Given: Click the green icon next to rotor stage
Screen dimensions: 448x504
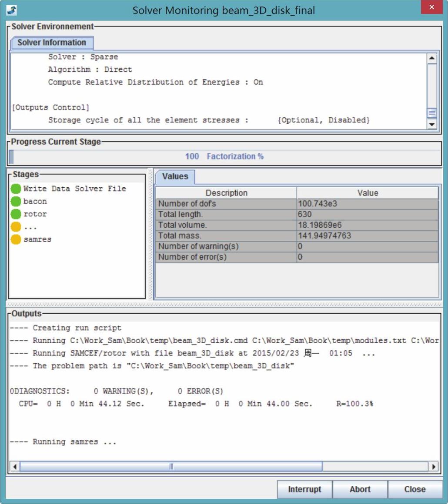Looking at the screenshot, I should click(x=16, y=214).
